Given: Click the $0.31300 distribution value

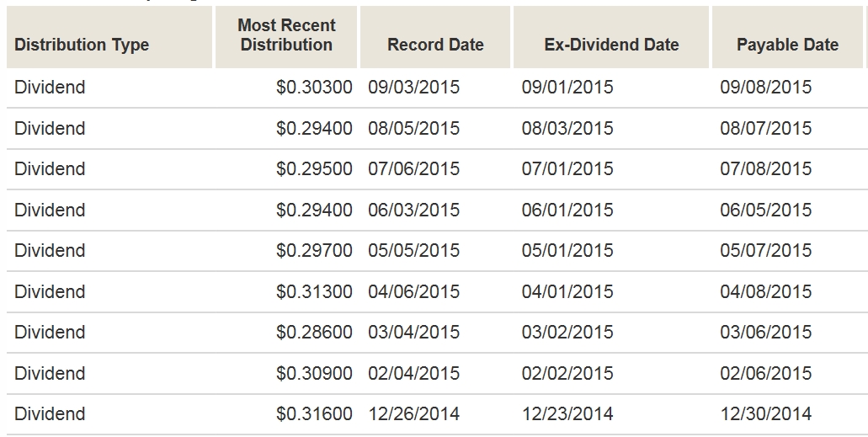Looking at the screenshot, I should pos(314,292).
